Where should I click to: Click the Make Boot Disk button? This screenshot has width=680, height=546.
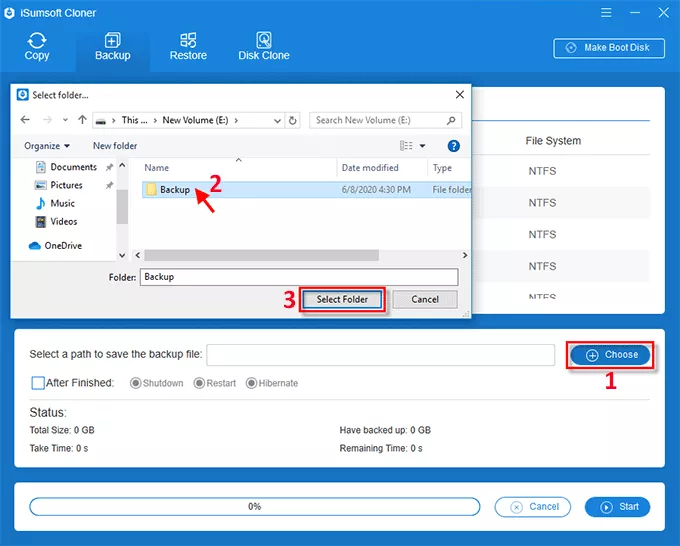[609, 48]
